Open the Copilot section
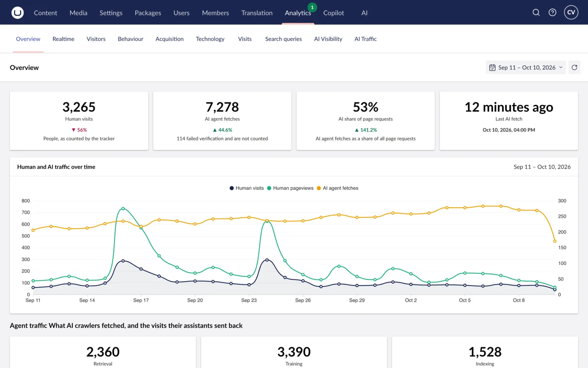 334,13
